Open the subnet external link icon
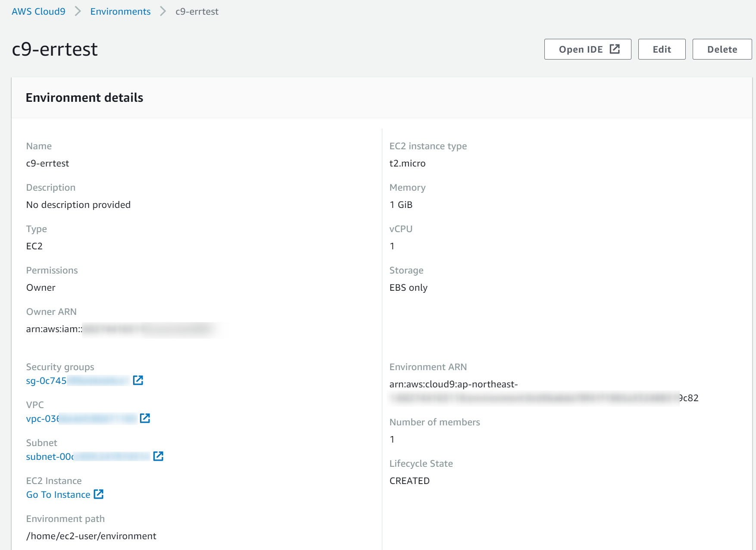756x550 pixels. [x=158, y=456]
